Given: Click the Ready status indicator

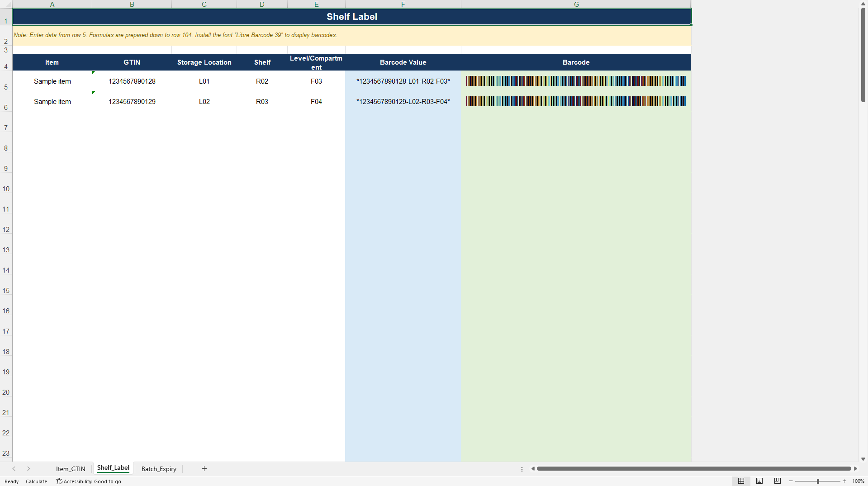Looking at the screenshot, I should tap(11, 481).
